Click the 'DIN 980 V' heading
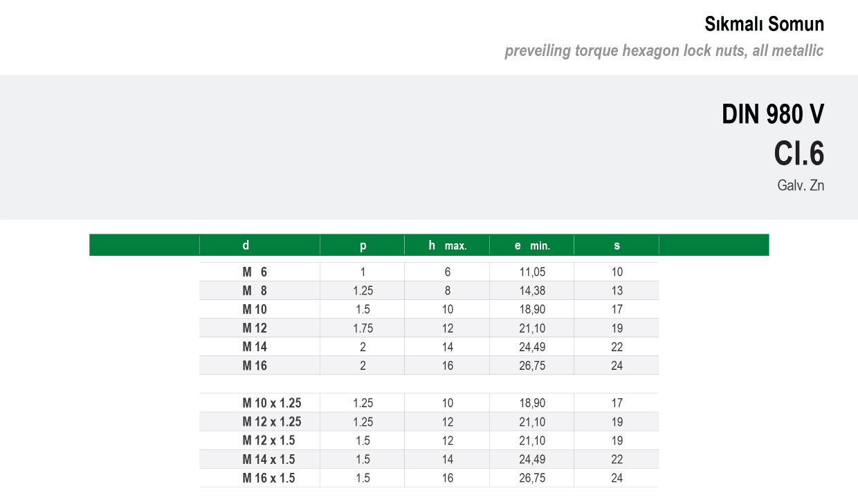The width and height of the screenshot is (858, 504). pyautogui.click(x=772, y=115)
